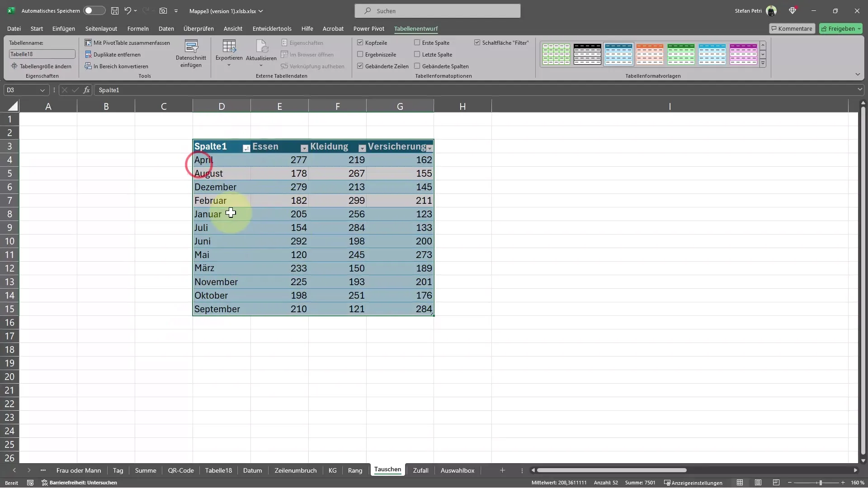868x488 pixels.
Task: Click the Suchen search field
Action: [438, 11]
